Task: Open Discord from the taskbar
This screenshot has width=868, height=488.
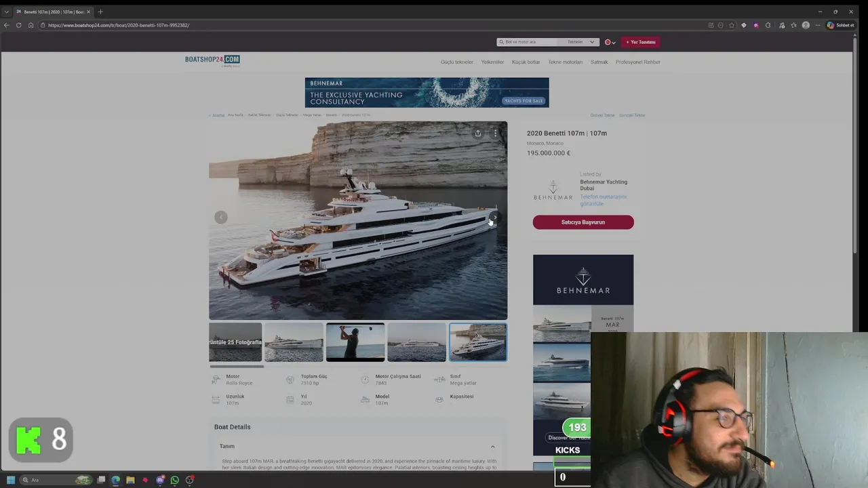Action: 160,480
